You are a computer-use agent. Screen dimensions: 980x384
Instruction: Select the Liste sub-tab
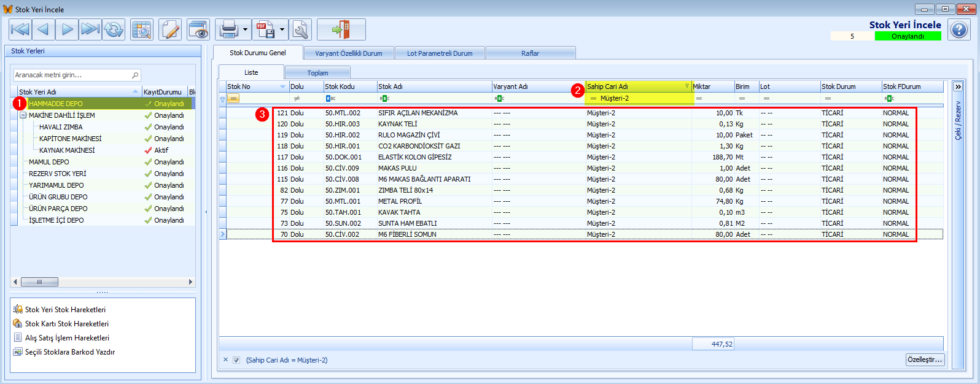pyautogui.click(x=251, y=72)
